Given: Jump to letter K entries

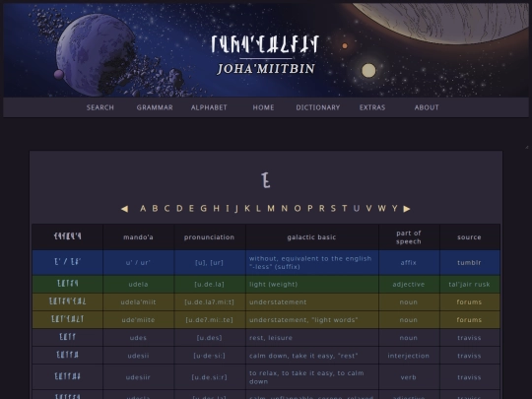Looking at the screenshot, I should (247, 208).
